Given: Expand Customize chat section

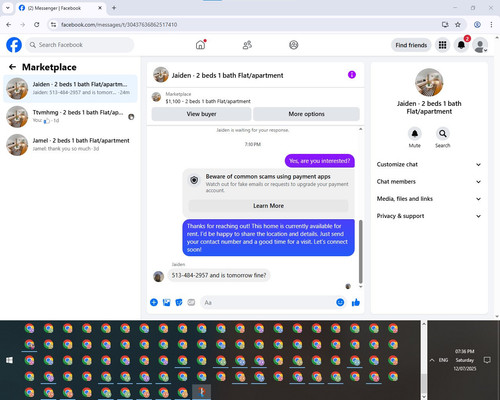Looking at the screenshot, I should [429, 164].
